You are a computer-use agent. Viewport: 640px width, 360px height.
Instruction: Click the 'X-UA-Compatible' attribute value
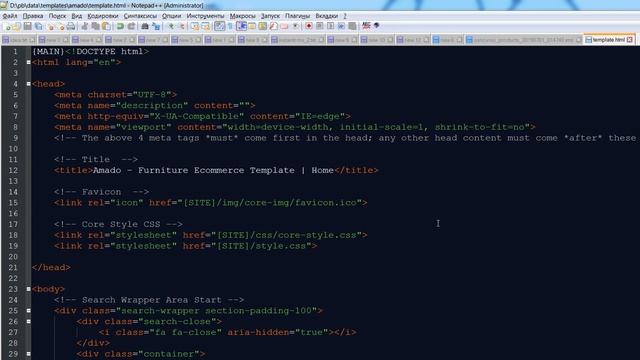197,116
